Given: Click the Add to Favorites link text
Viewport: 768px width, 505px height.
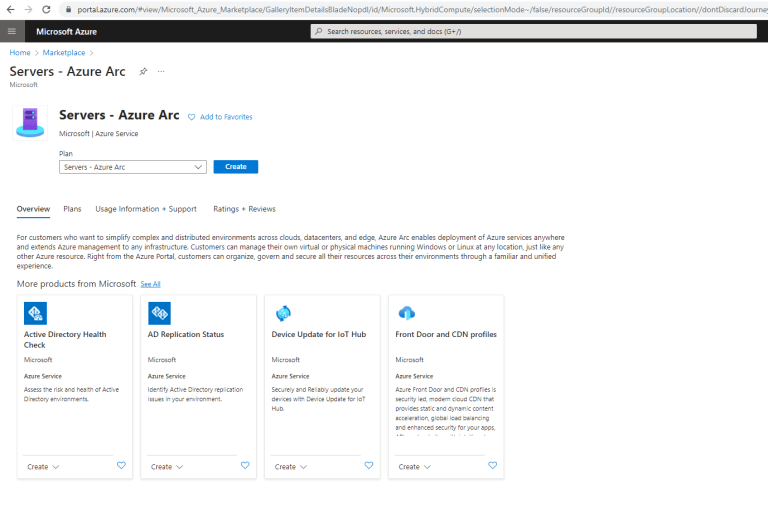Looking at the screenshot, I should 226,117.
